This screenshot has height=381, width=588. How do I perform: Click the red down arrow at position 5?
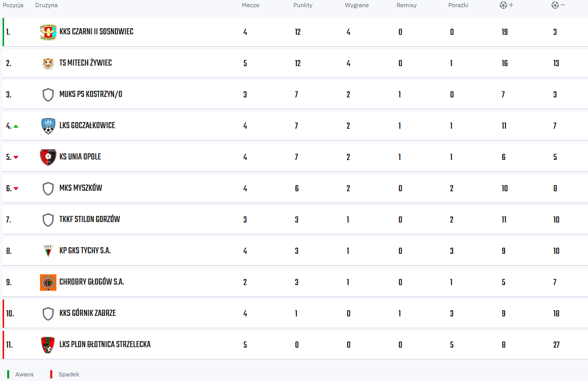pos(16,157)
